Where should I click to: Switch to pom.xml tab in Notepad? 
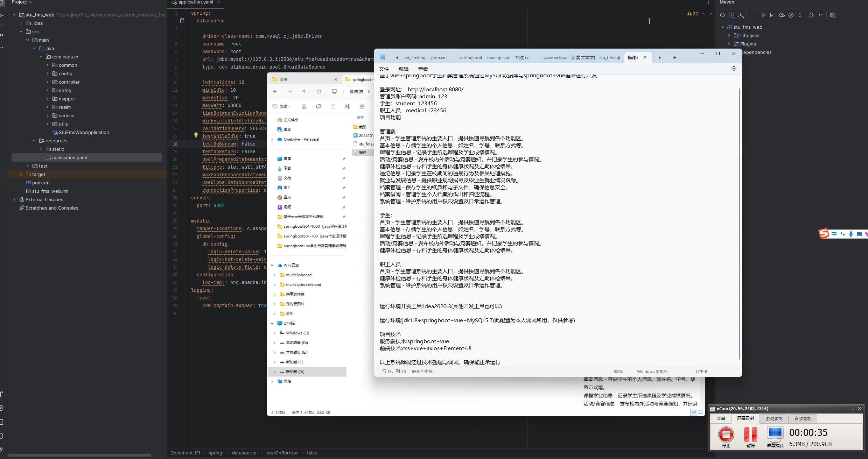439,58
